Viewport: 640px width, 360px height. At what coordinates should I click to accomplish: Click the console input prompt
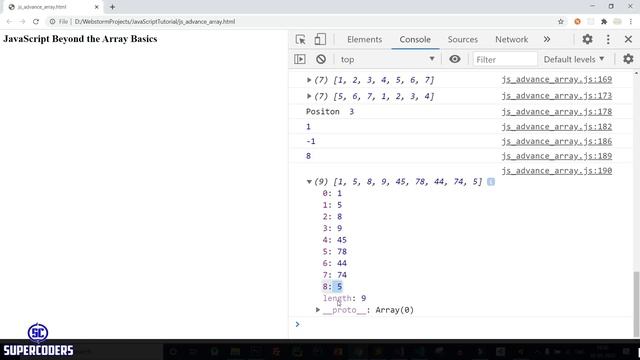coord(461,324)
